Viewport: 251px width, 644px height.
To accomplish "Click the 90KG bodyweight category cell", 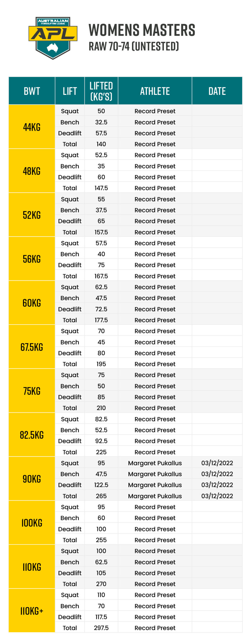I will coord(32,478).
